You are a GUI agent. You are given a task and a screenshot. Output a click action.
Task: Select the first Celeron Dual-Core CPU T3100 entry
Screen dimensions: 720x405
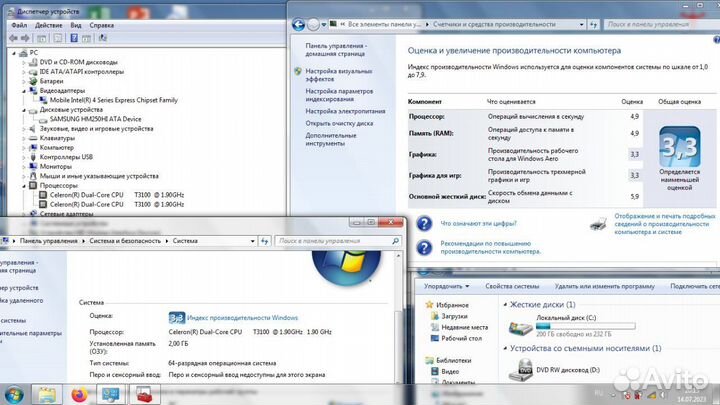[x=117, y=195]
